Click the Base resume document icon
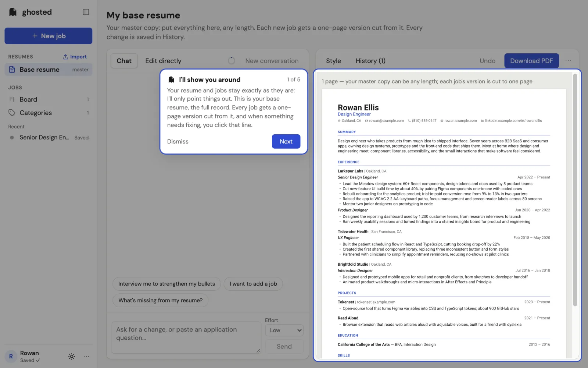 click(x=12, y=70)
